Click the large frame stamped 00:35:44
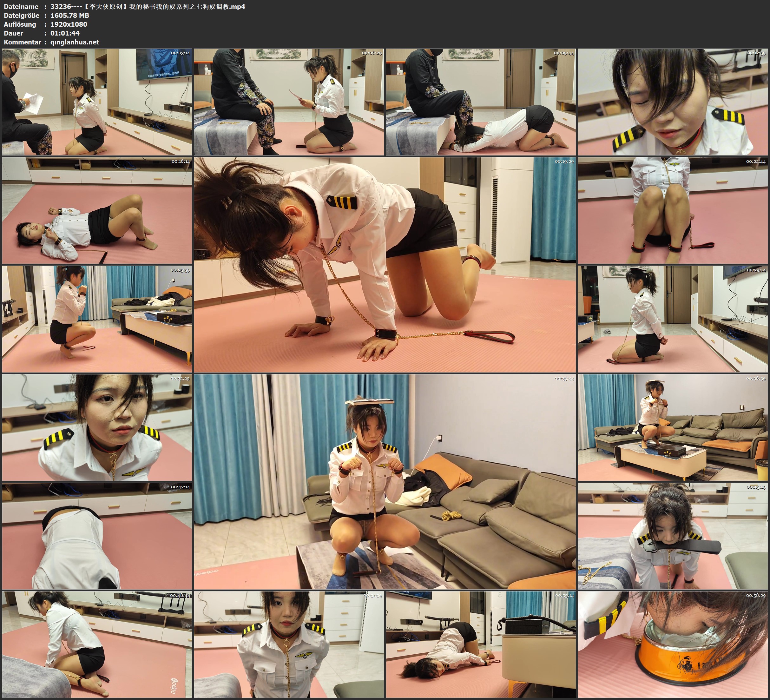Image resolution: width=770 pixels, height=700 pixels. coord(385,482)
